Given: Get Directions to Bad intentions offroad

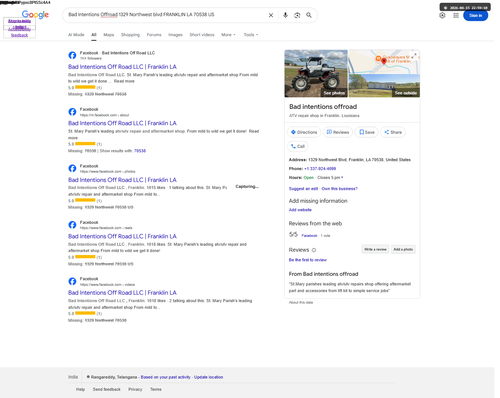Looking at the screenshot, I should tap(304, 132).
